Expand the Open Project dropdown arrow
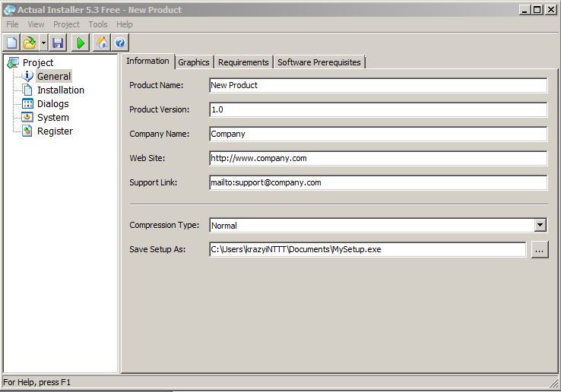 pyautogui.click(x=43, y=43)
